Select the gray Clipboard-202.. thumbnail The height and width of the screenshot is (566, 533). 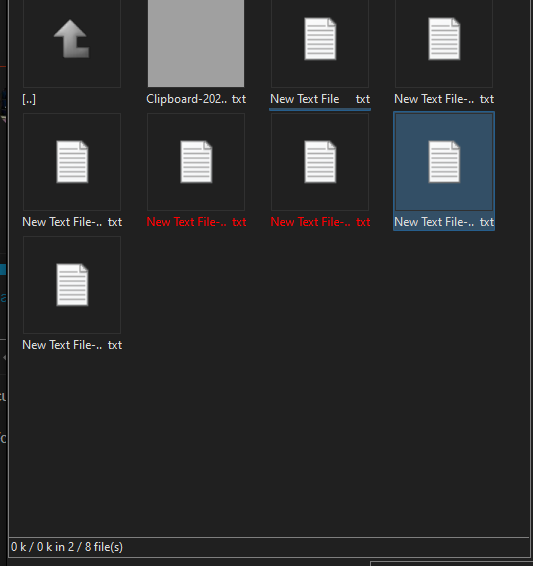[x=196, y=43]
